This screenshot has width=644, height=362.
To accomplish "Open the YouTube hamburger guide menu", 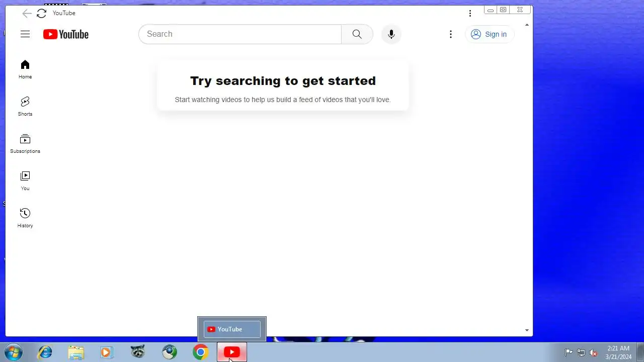I will (x=25, y=34).
